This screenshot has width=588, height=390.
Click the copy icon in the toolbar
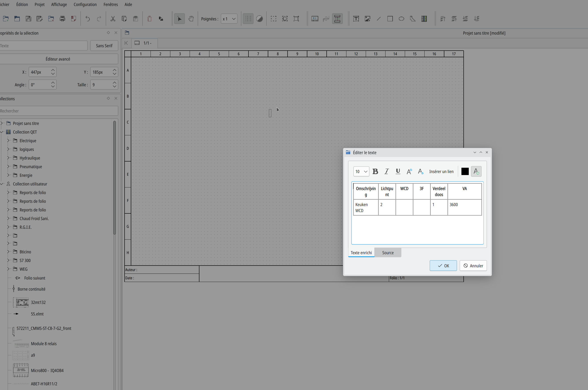[x=124, y=19]
